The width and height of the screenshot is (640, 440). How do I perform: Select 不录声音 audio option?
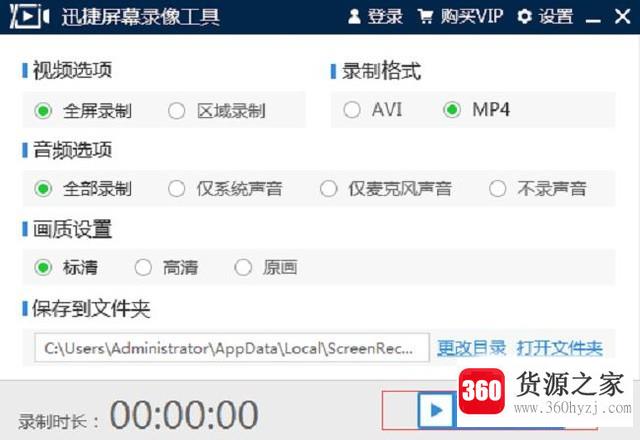point(538,189)
